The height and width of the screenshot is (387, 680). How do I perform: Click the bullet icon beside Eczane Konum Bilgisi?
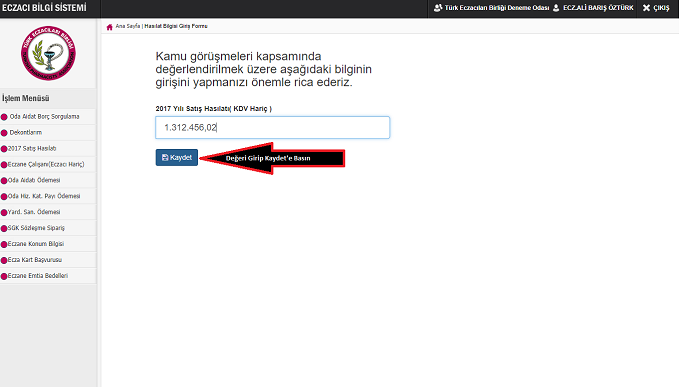click(x=4, y=245)
